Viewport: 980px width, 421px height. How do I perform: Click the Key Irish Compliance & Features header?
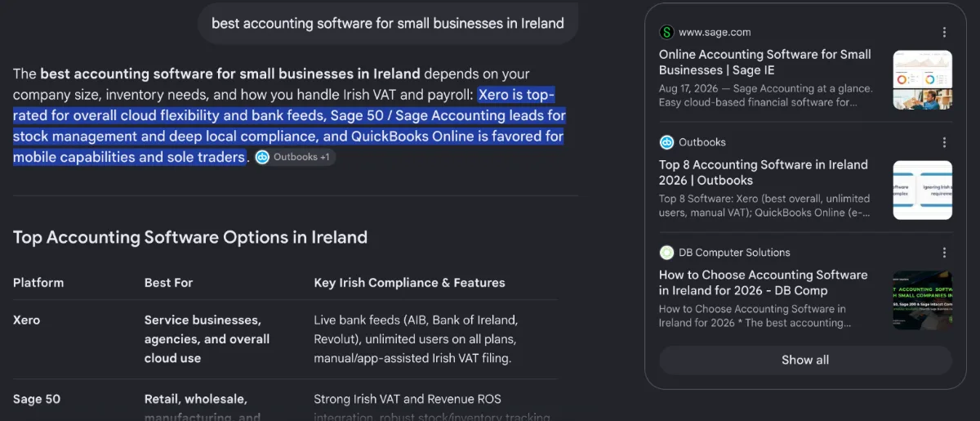409,283
